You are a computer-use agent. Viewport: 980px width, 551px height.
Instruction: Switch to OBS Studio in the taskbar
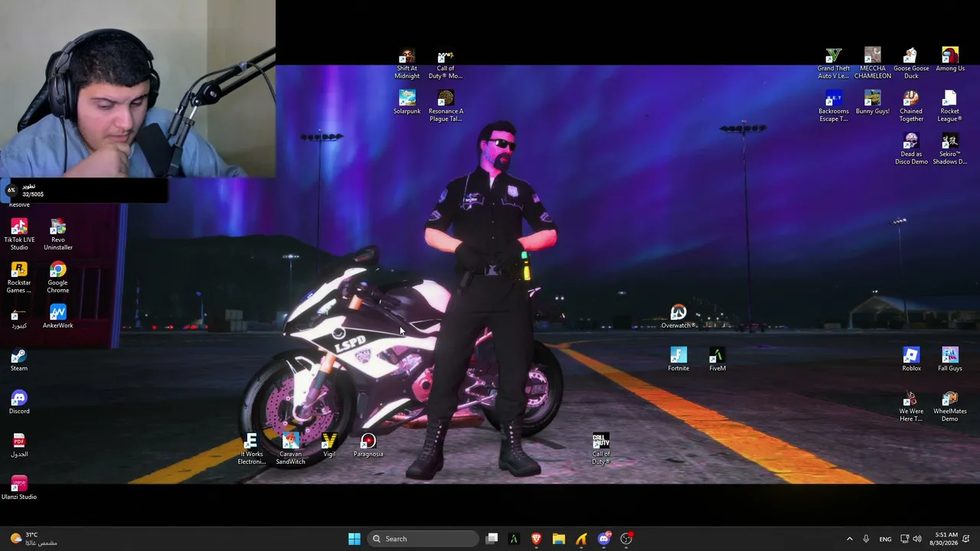(626, 539)
